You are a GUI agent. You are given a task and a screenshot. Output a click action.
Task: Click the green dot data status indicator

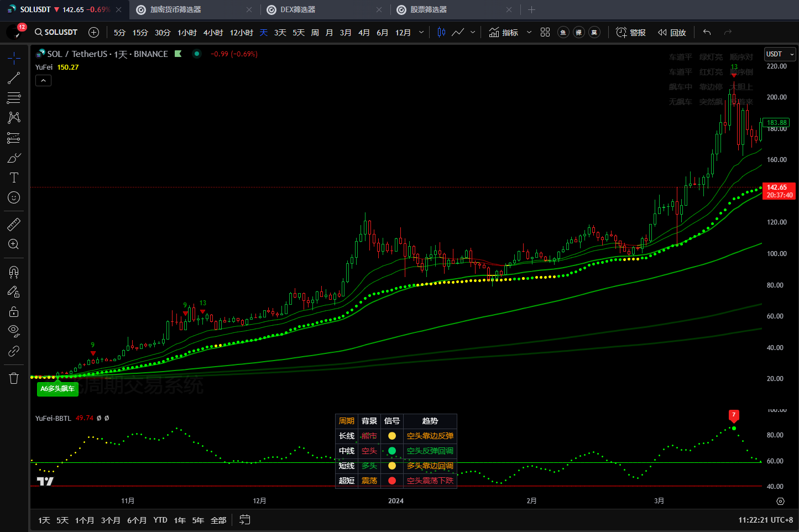[x=196, y=54]
